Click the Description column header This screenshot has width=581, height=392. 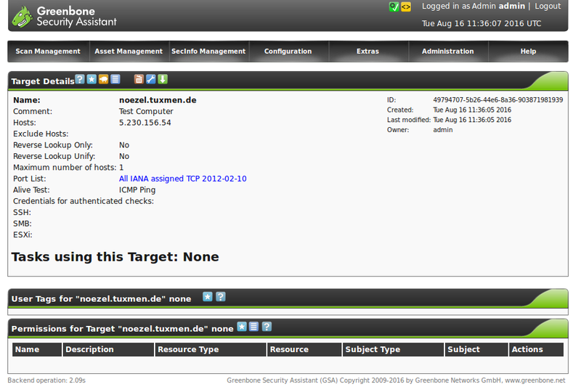pyautogui.click(x=108, y=349)
